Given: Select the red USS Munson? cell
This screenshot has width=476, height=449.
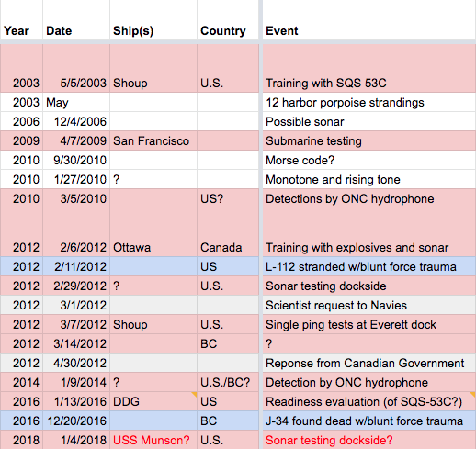Looking at the screenshot, I should 153,440.
